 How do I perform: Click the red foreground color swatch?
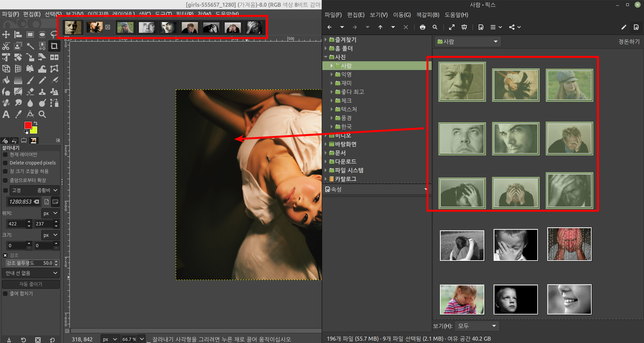[x=28, y=125]
